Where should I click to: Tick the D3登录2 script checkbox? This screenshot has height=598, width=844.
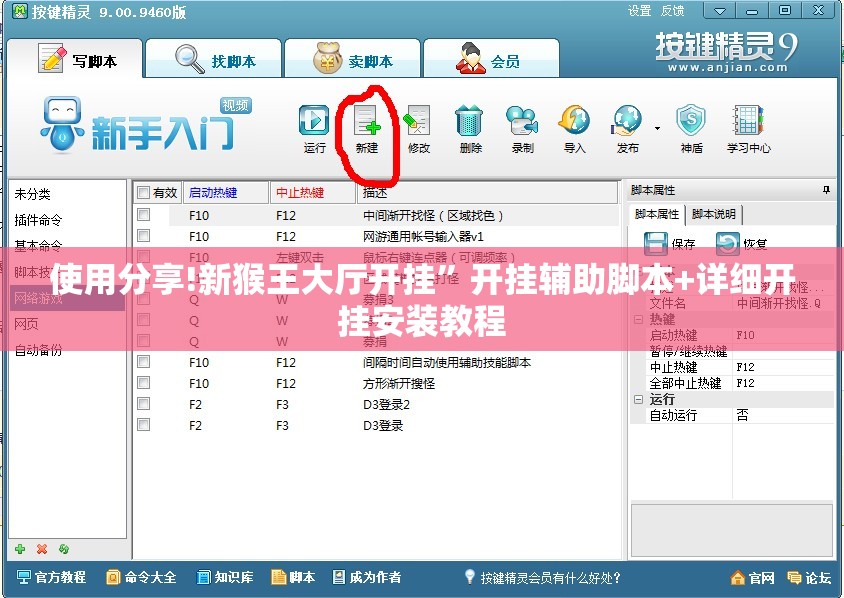(x=143, y=404)
